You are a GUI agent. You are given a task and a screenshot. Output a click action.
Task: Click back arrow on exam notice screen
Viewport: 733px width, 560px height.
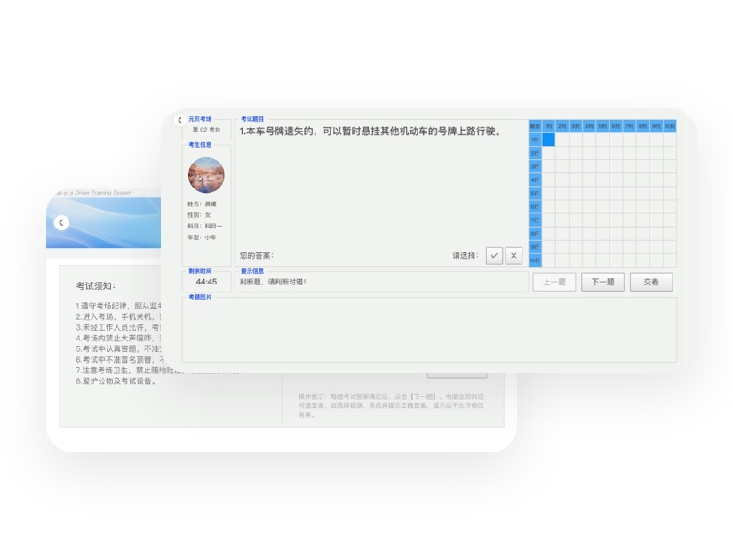[x=61, y=222]
